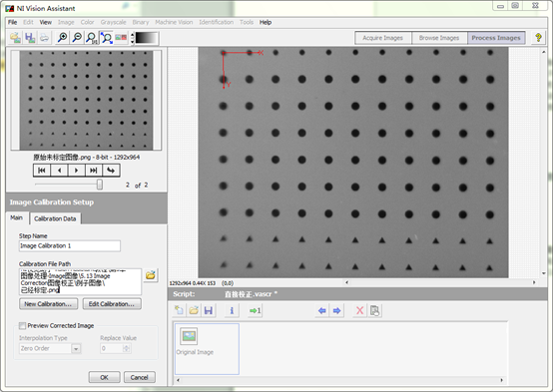Click the Run Once green arrow icon

(255, 310)
